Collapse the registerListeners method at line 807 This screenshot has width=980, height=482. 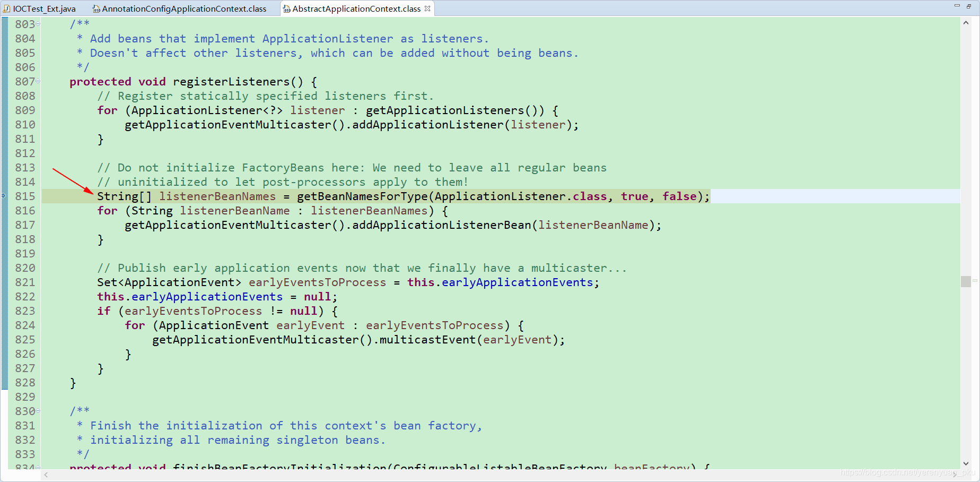pos(38,81)
